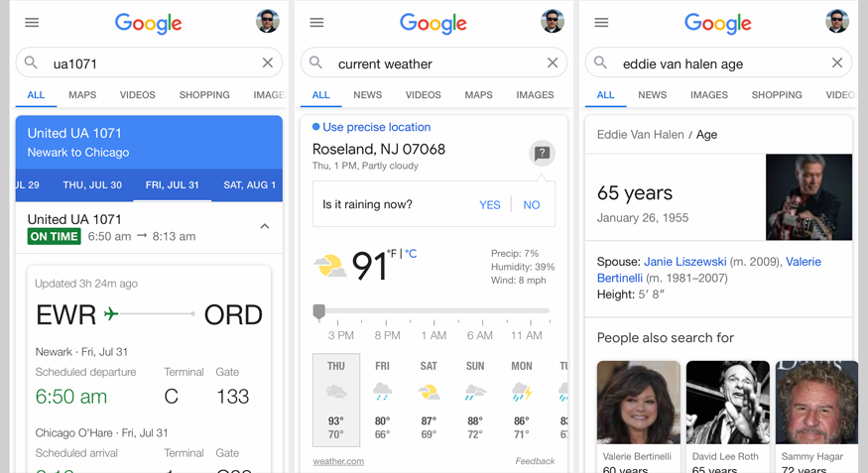Screen dimensions: 868x473
Task: Select MON forecast day
Action: click(x=522, y=400)
